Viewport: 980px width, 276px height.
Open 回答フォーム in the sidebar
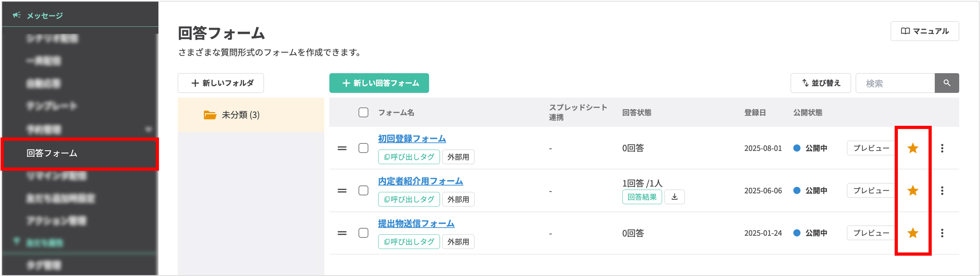52,153
